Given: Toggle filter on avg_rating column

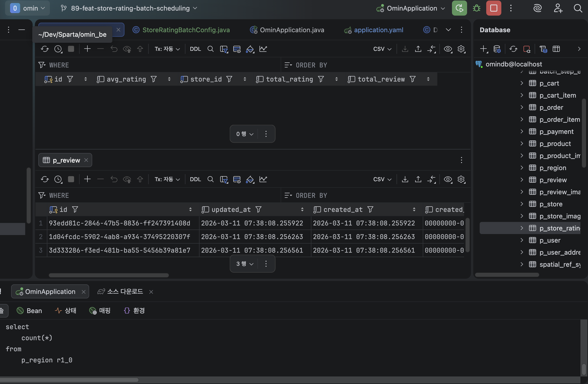Looking at the screenshot, I should (154, 79).
